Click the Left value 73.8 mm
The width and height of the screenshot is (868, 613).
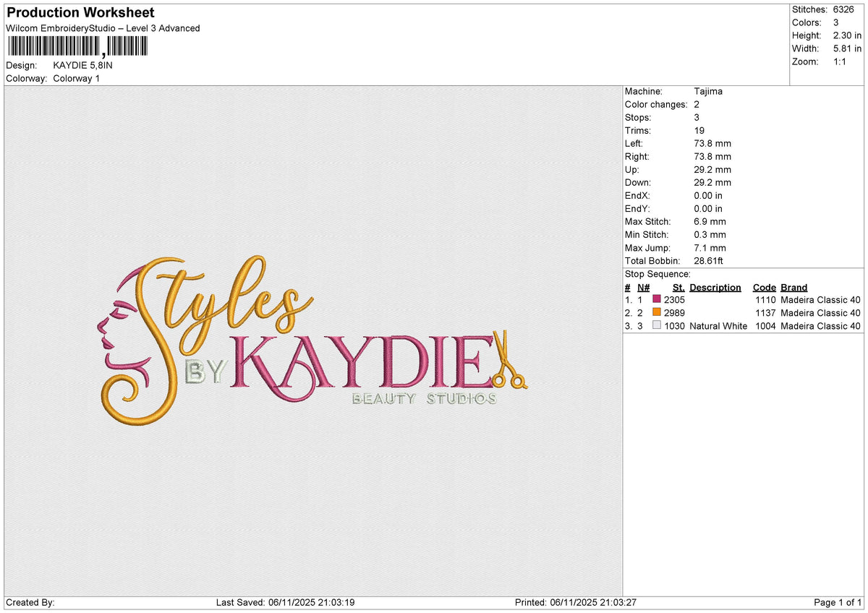(x=712, y=143)
